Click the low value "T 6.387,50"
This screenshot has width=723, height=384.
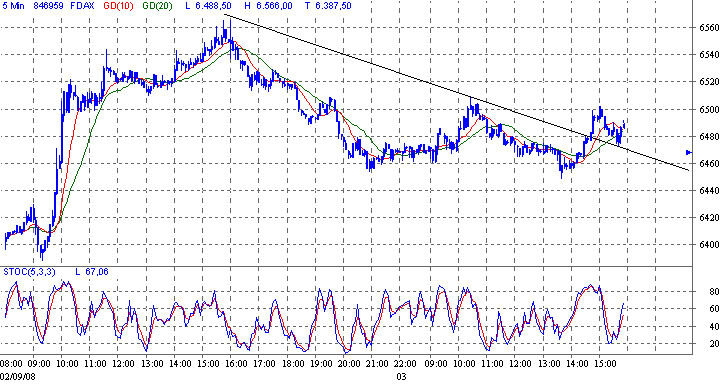(x=328, y=6)
